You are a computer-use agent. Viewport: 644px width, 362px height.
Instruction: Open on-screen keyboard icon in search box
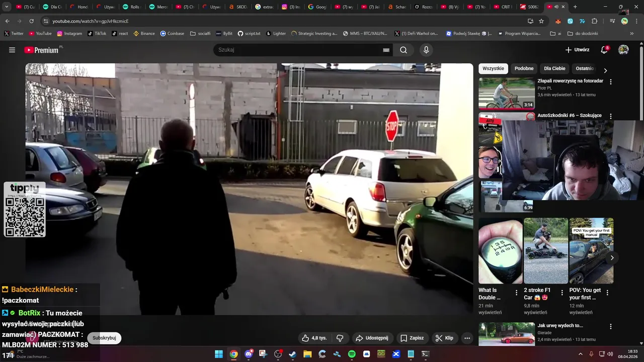(x=386, y=50)
